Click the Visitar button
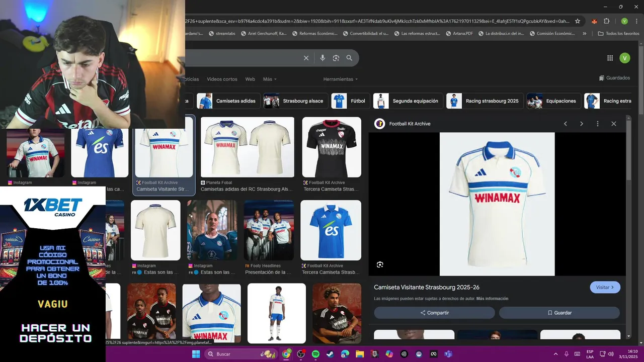The image size is (644, 362). pos(605,287)
